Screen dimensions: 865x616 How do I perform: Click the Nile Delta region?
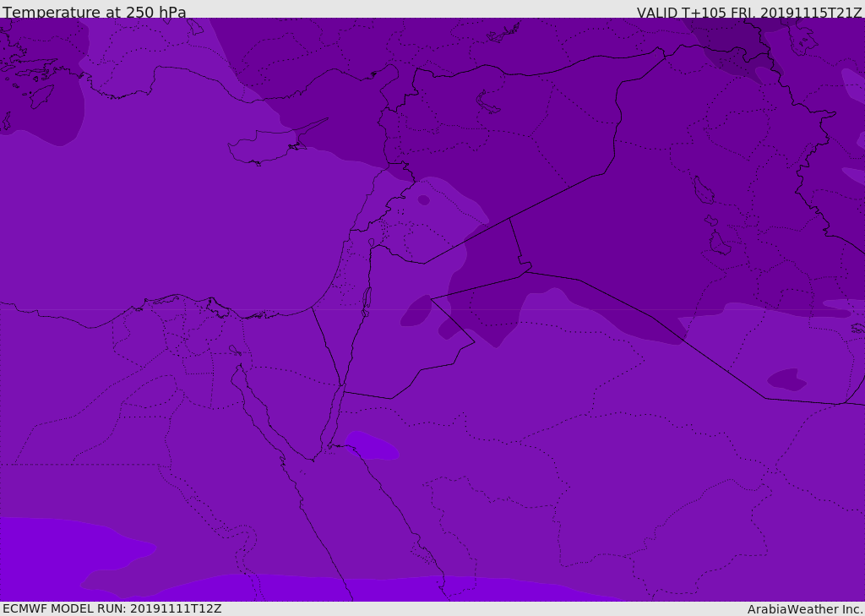coord(193,317)
